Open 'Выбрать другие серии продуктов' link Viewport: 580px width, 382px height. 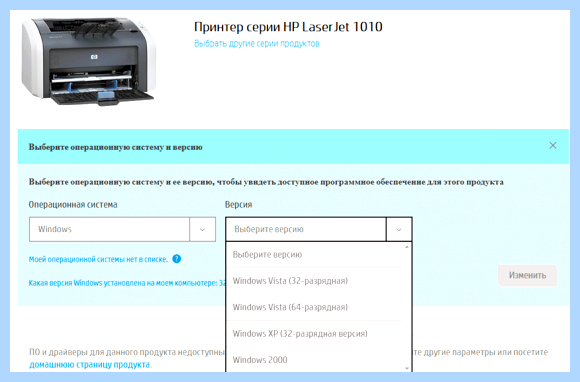[257, 44]
